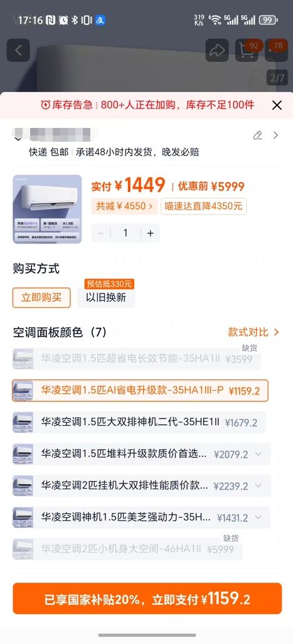Screen dimensions: 293x644
Task: Select 35HA1III-P AI省电升级款 option
Action: pos(140,390)
